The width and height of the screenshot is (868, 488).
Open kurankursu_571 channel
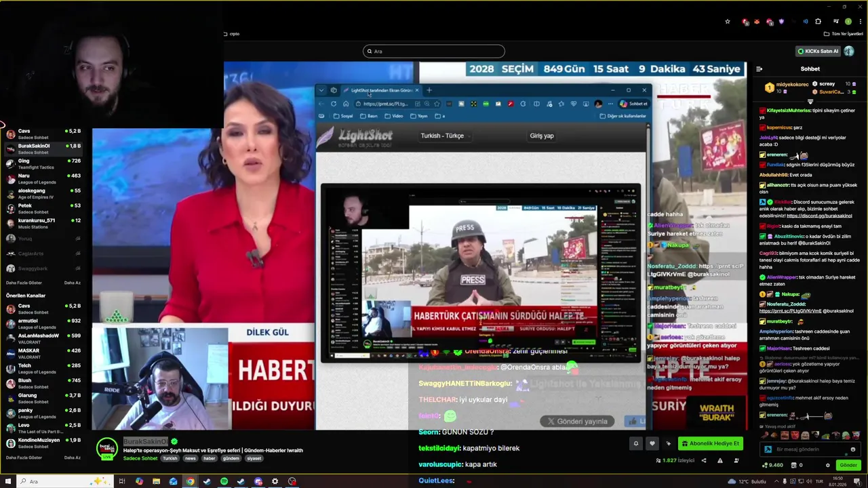[43, 224]
